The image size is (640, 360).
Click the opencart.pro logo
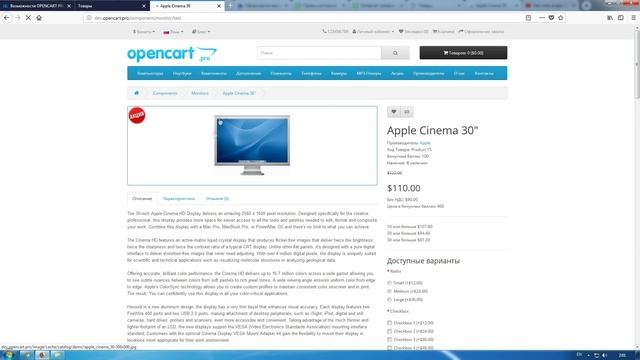coord(172,54)
